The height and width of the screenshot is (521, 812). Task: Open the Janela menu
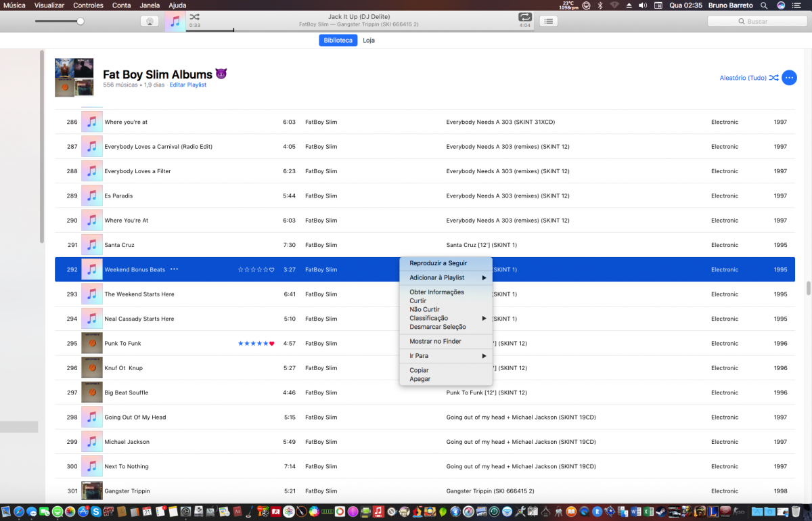click(150, 5)
